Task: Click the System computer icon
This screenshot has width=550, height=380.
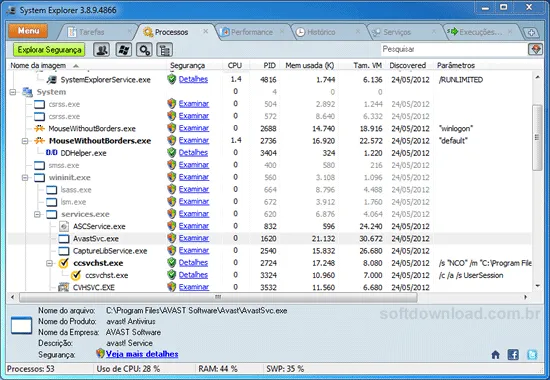Action: (x=27, y=92)
